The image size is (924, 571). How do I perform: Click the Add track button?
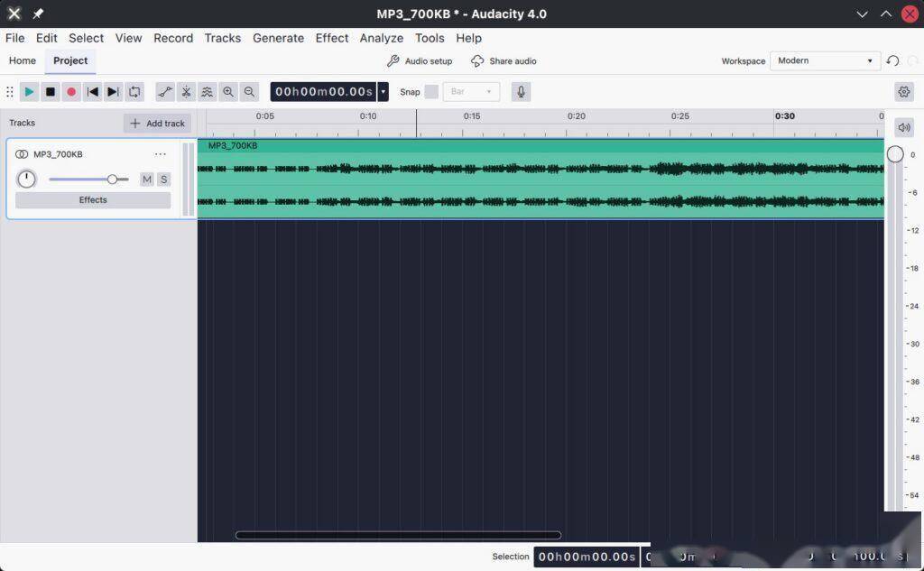pos(157,124)
